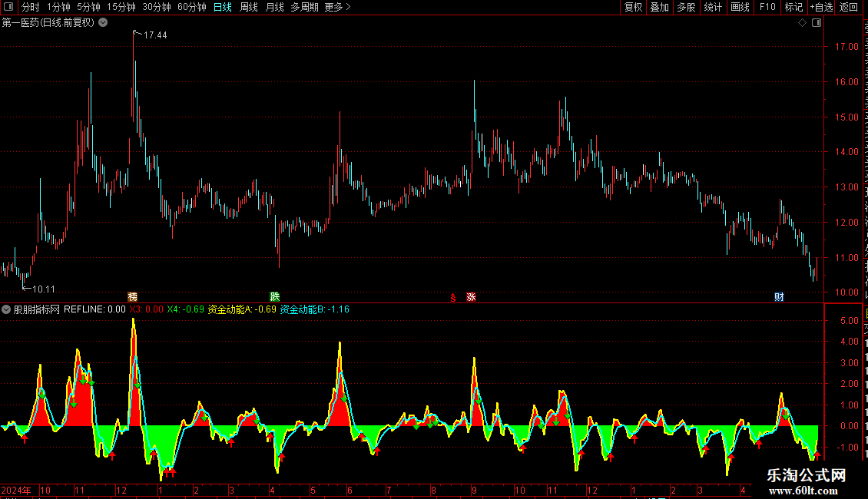The height and width of the screenshot is (499, 868).
Task: Click the 榜 marker on the price chart
Action: tap(132, 296)
